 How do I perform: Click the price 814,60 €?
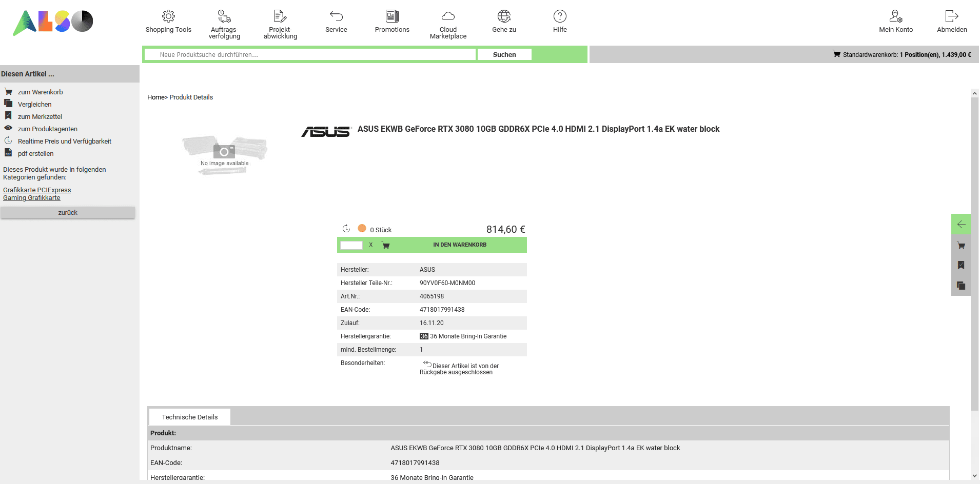(506, 229)
